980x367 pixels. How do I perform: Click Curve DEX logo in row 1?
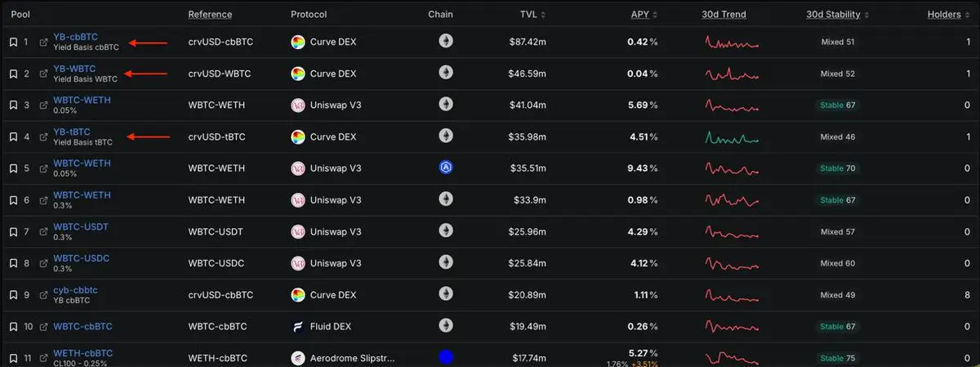(299, 42)
